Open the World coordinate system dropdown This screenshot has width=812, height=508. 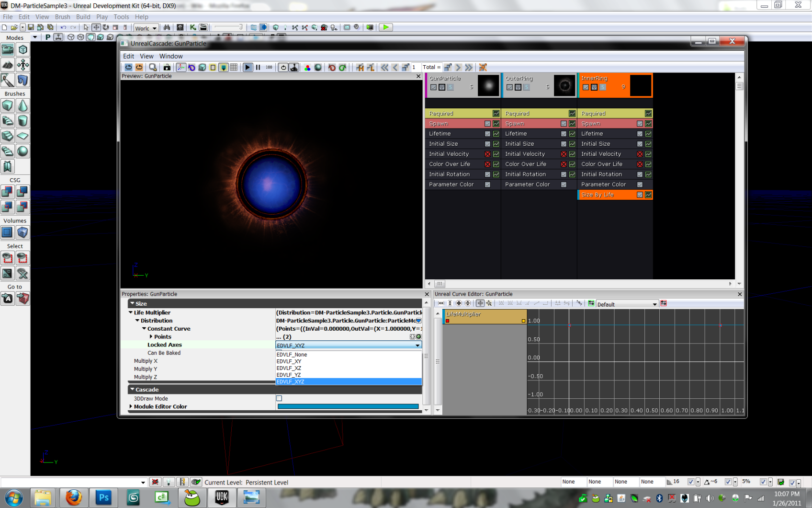pyautogui.click(x=154, y=28)
